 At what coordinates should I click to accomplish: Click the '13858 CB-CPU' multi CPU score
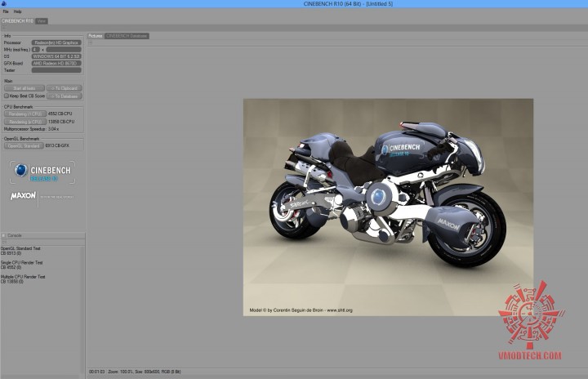click(61, 122)
